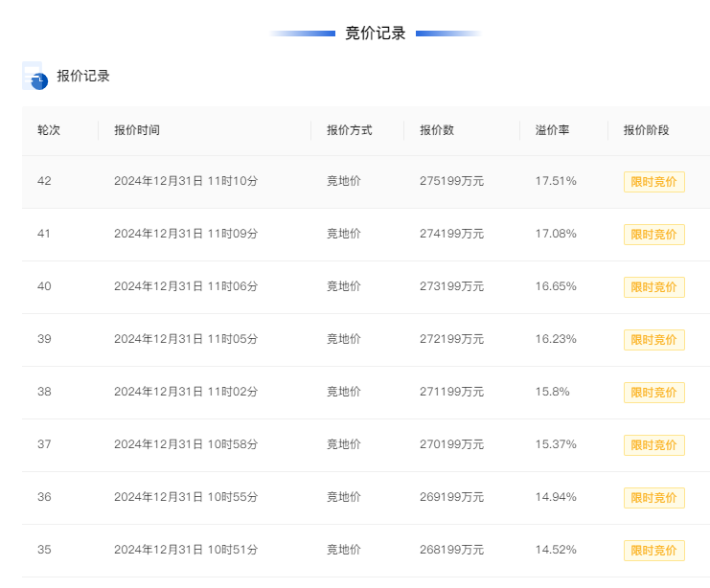Click 限时竞价 tag in round 36 row
This screenshot has width=710, height=588.
[653, 498]
